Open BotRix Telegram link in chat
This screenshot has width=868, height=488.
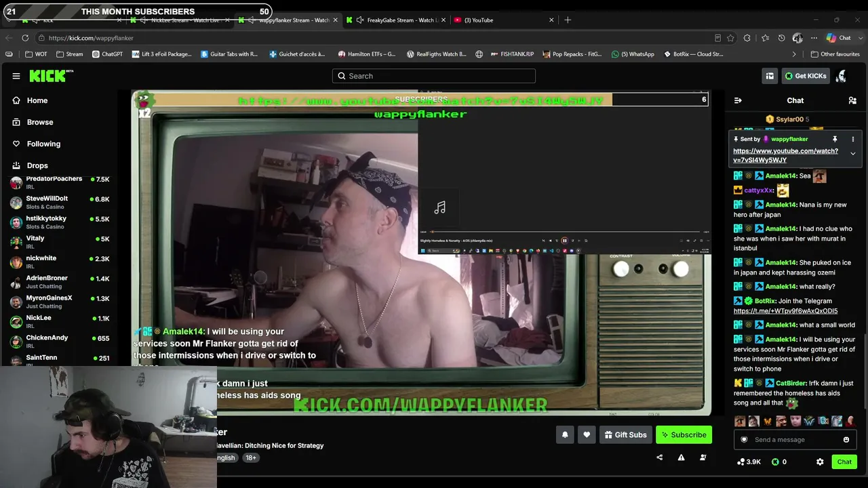785,311
